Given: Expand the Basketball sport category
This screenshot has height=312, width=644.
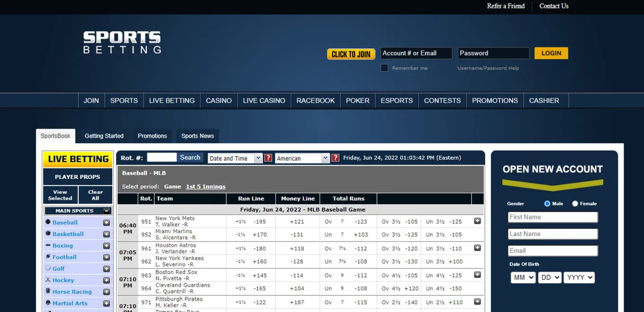Looking at the screenshot, I should point(107,234).
